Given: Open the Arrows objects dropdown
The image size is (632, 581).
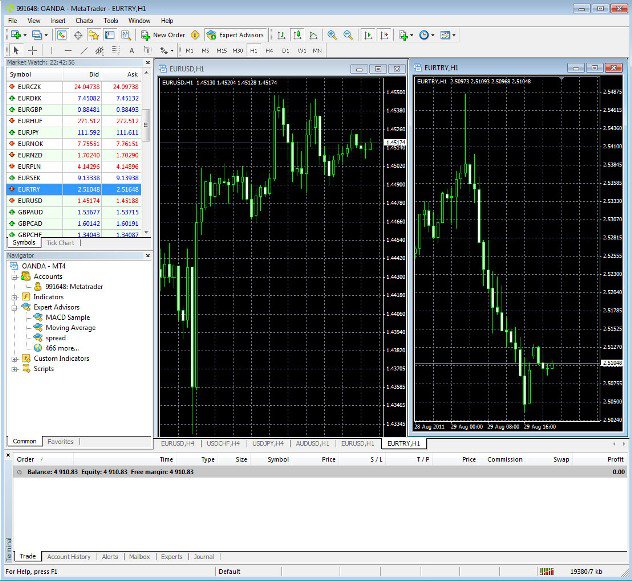Looking at the screenshot, I should pyautogui.click(x=166, y=50).
